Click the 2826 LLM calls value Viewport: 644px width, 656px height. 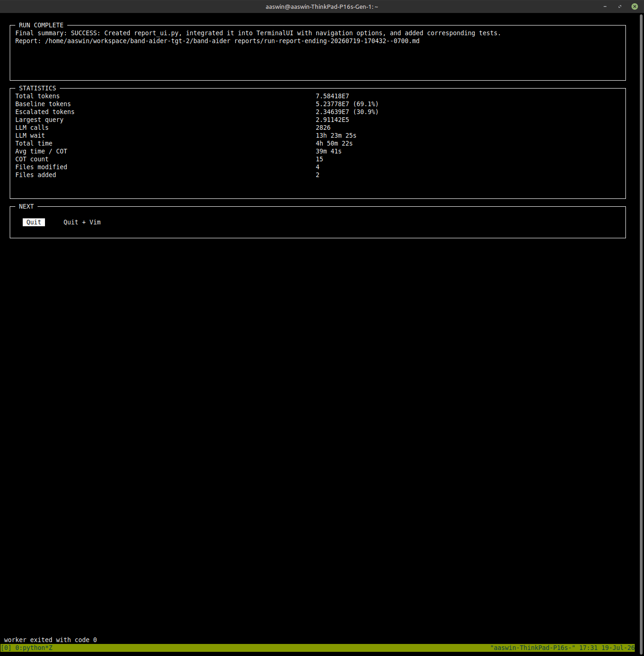tap(323, 127)
